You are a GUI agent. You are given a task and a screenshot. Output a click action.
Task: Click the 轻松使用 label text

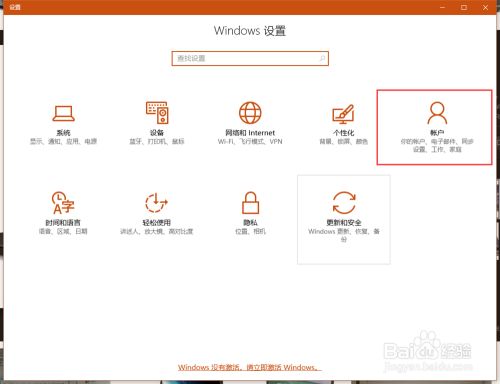pyautogui.click(x=157, y=222)
